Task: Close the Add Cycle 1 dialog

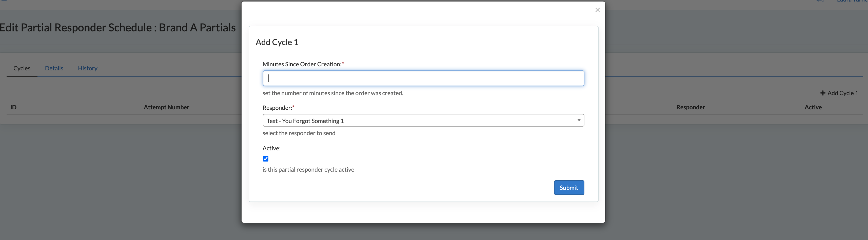Action: (x=597, y=10)
